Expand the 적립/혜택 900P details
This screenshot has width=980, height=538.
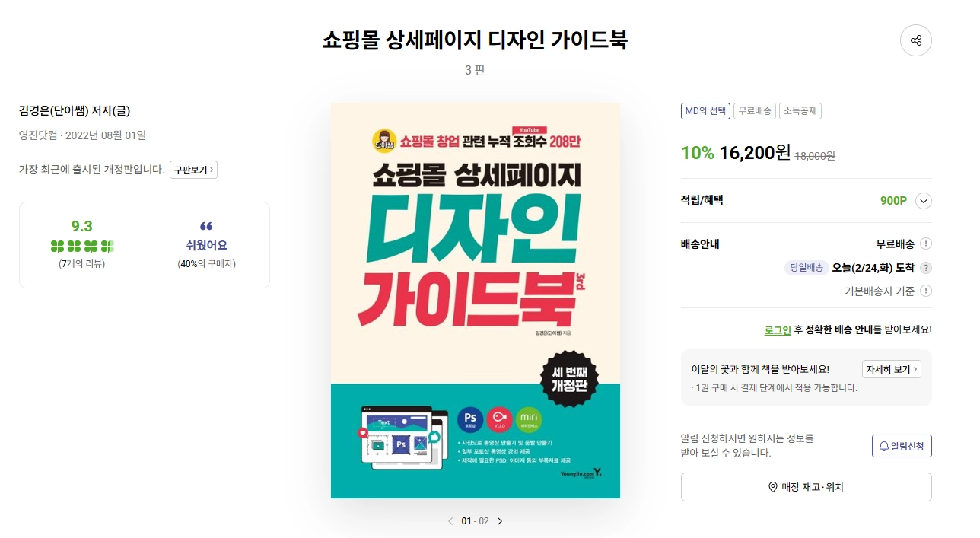point(924,201)
